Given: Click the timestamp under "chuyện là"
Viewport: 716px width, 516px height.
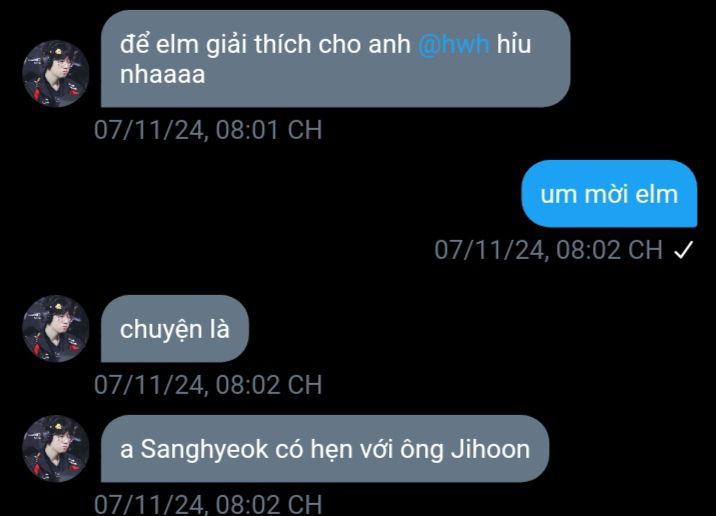Looking at the screenshot, I should click(208, 384).
